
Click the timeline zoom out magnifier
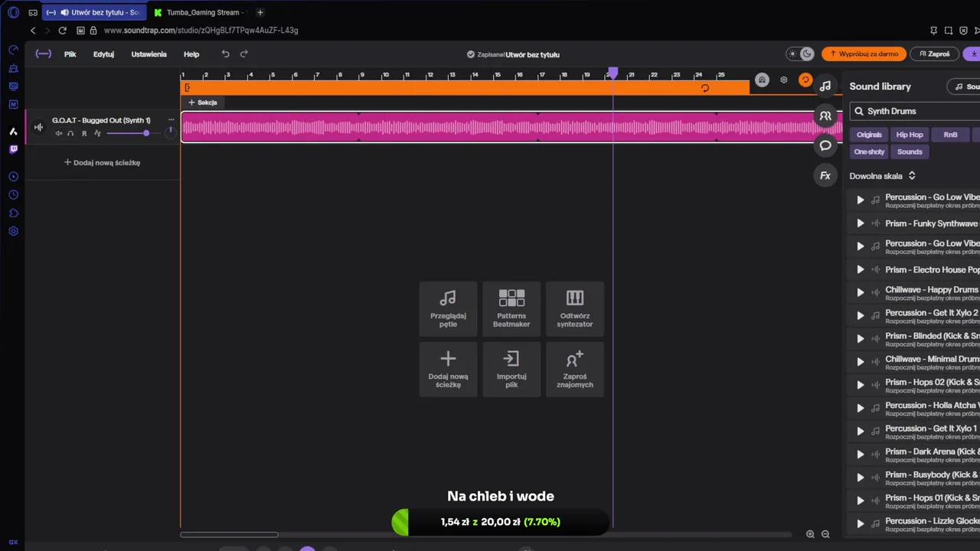[x=825, y=534]
